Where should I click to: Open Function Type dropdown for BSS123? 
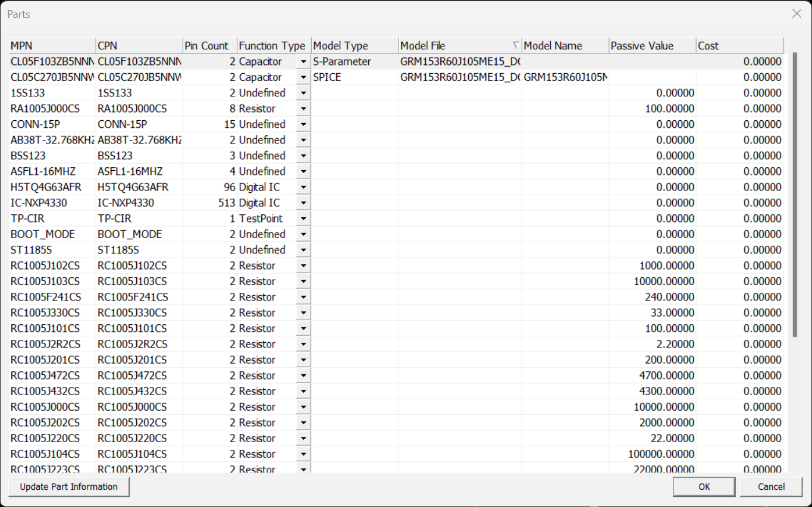(303, 156)
